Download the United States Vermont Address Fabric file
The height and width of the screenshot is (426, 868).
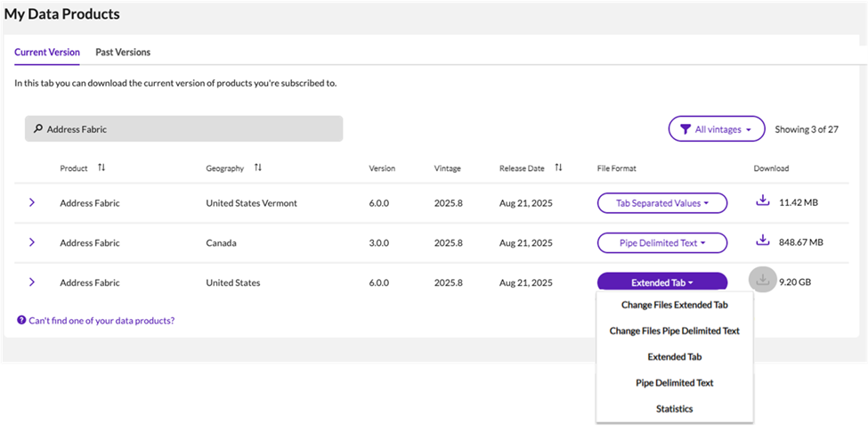[762, 202]
